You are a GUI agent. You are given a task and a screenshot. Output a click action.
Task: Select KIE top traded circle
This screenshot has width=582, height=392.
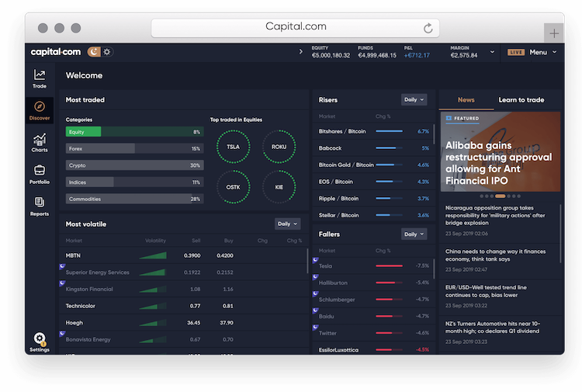[279, 187]
